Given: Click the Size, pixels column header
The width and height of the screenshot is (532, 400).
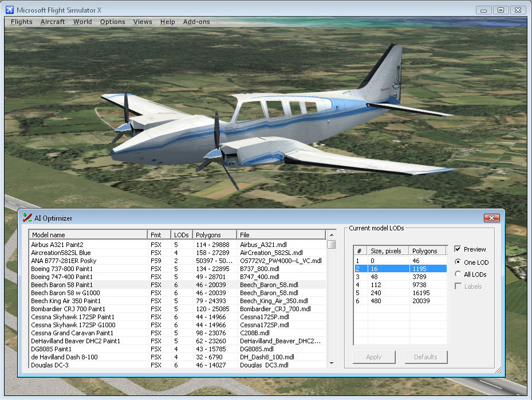Looking at the screenshot, I should [x=388, y=250].
